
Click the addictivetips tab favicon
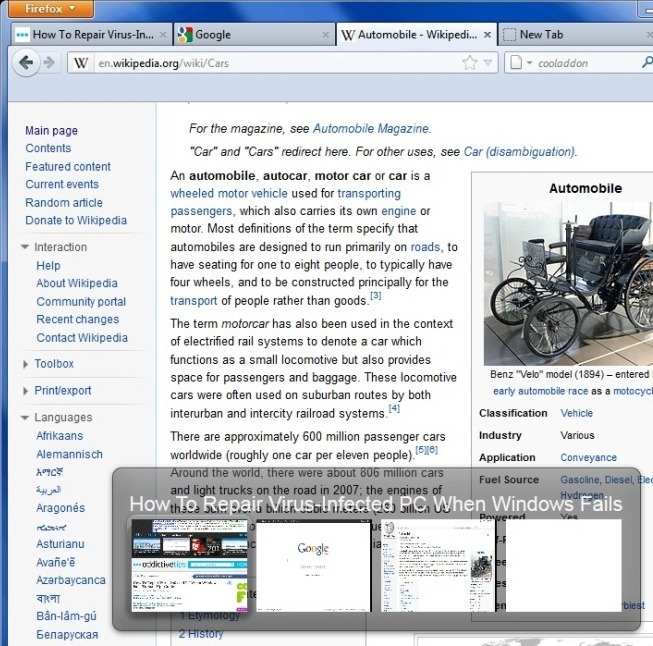pos(22,35)
